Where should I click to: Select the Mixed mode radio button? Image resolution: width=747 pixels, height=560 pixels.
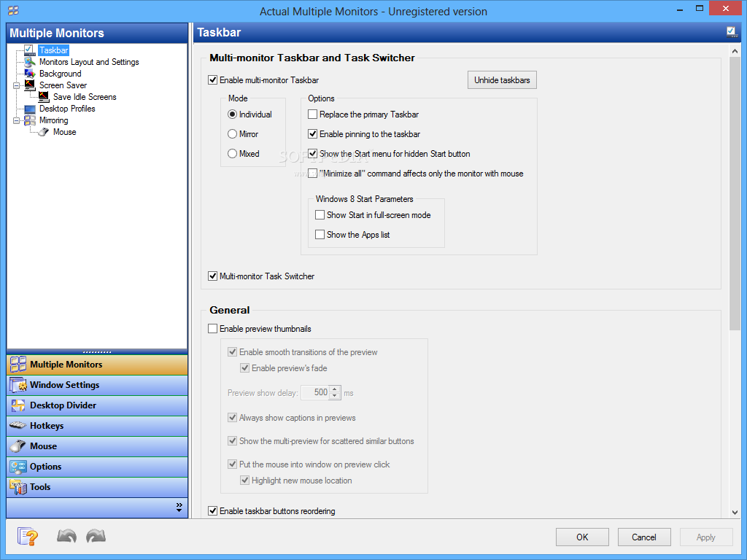[233, 154]
